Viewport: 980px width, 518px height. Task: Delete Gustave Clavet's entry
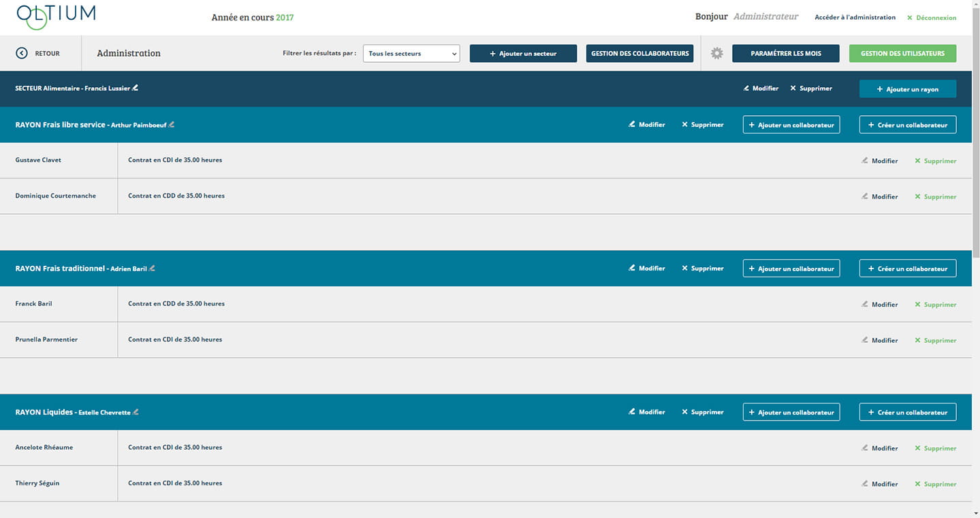[x=936, y=161]
